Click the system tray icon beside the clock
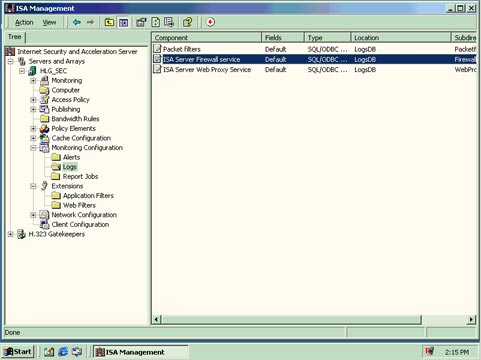This screenshot has width=481, height=360. pos(430,351)
